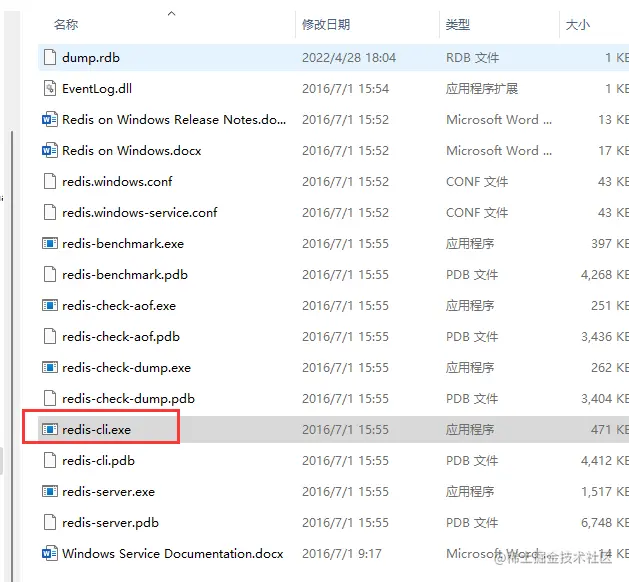This screenshot has height=582, width=629.
Task: Select the file name EventLog.dll
Action: point(97,89)
